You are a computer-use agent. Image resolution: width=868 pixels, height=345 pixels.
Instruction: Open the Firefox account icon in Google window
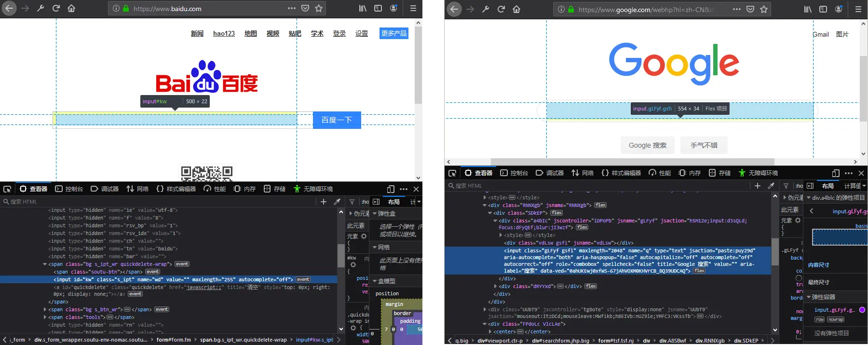[839, 9]
